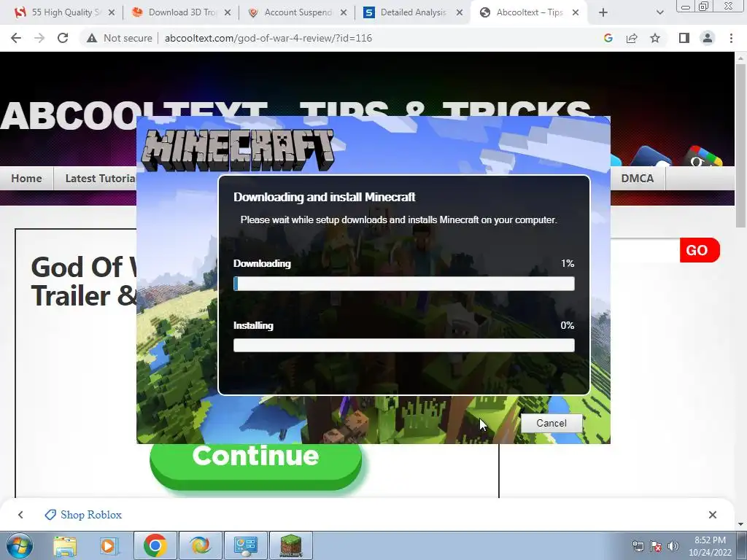Click the volume tray icon
This screenshot has width=747, height=560.
coord(673,546)
